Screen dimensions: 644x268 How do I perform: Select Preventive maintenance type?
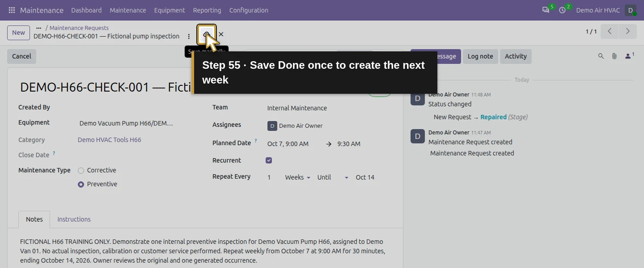pos(81,184)
